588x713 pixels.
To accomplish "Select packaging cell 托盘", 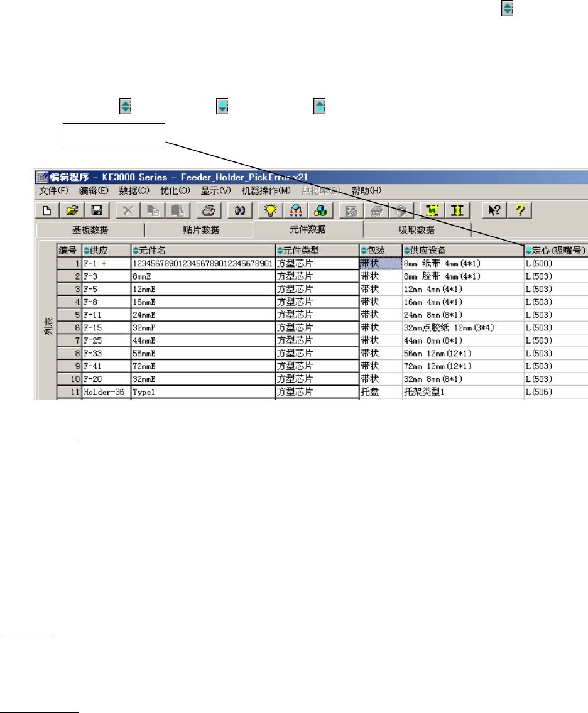I will (381, 391).
